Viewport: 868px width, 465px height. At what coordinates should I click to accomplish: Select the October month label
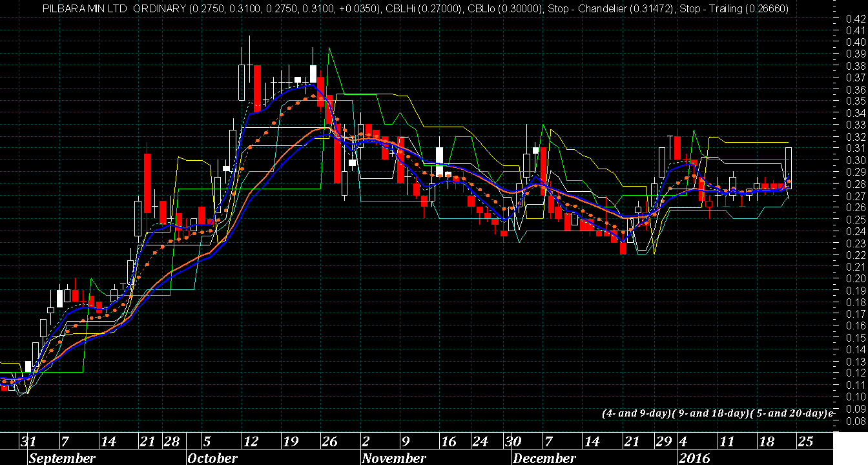tap(212, 459)
